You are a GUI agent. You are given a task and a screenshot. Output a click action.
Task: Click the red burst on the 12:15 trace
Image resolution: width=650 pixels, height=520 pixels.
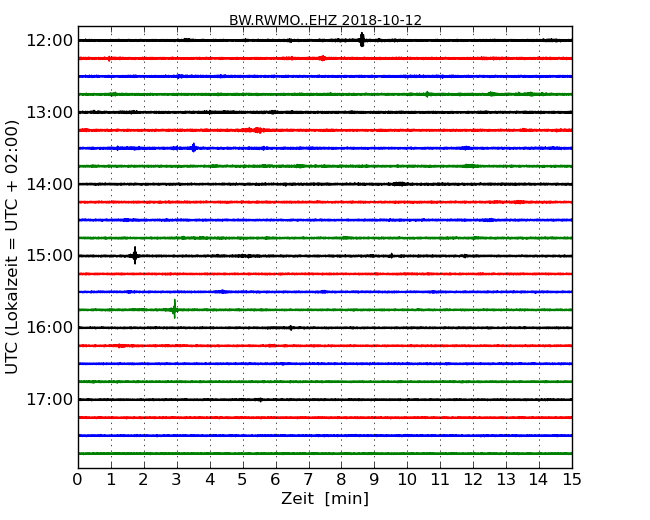pyautogui.click(x=323, y=58)
